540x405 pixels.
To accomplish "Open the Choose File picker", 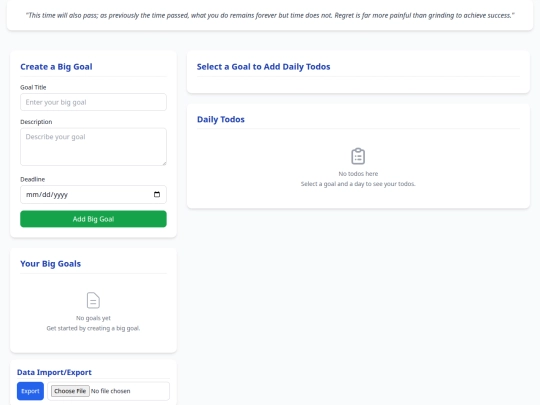I will [x=70, y=391].
